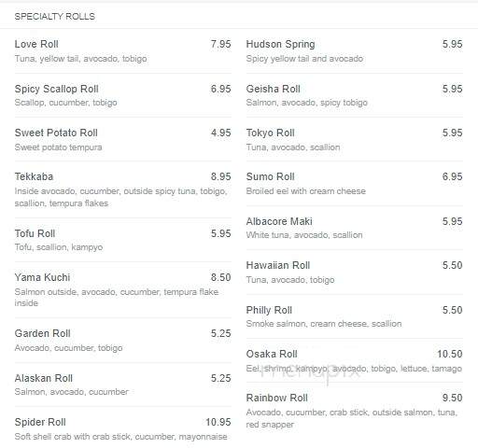Select the Love Roll menu item
Image resolution: width=478 pixels, height=448 pixels.
tap(36, 44)
